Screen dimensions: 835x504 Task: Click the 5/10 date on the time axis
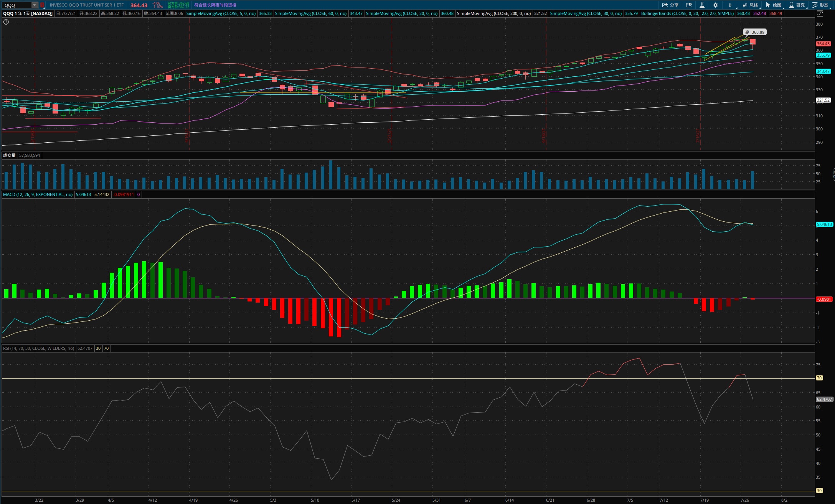[315, 500]
